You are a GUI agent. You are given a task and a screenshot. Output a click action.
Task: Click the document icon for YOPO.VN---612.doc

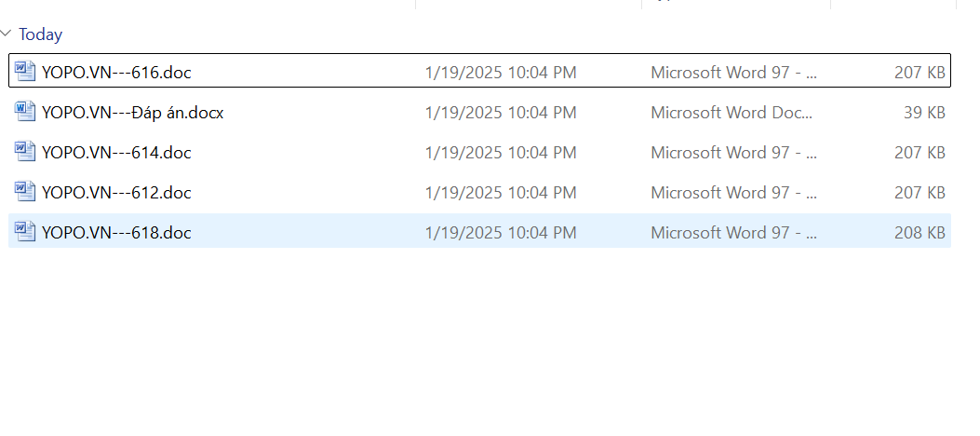tap(25, 192)
